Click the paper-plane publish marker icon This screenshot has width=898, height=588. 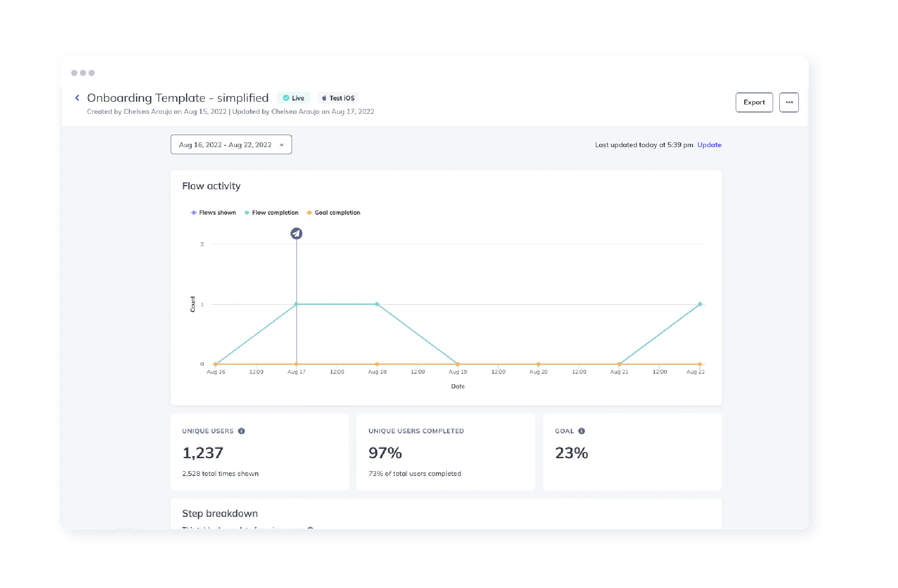[x=297, y=233]
